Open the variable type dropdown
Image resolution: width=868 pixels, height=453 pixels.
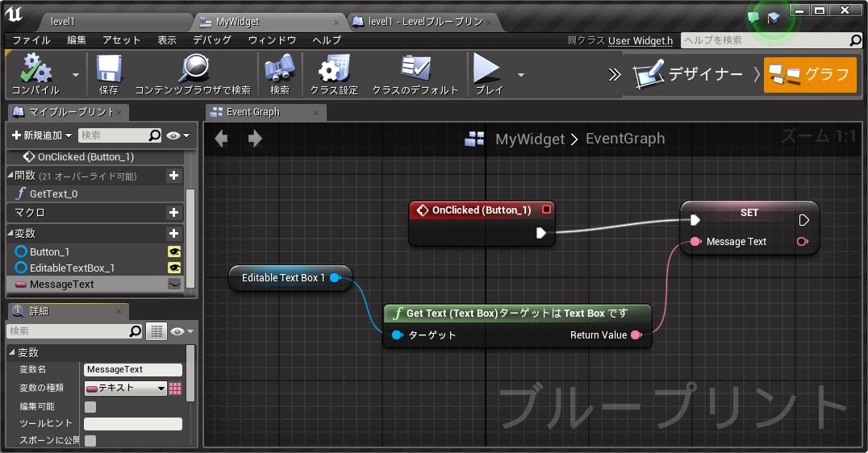[x=126, y=388]
